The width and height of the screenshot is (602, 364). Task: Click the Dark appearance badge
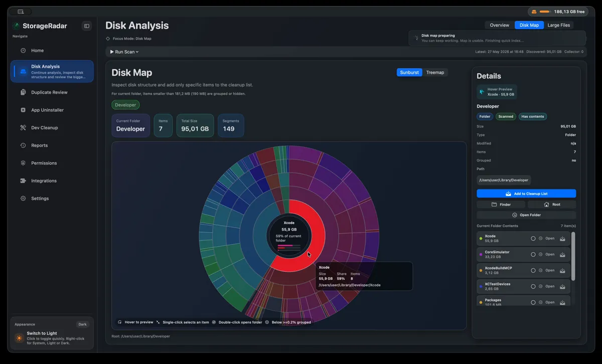tap(83, 324)
